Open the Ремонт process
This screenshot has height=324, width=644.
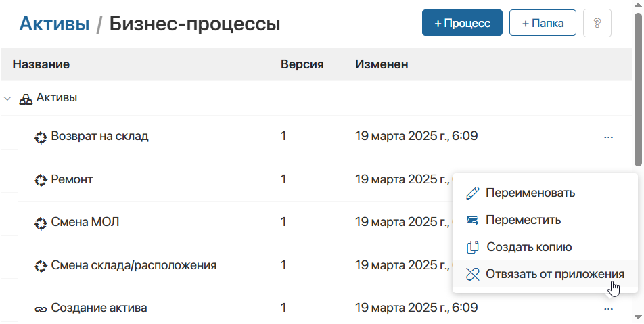pos(72,179)
